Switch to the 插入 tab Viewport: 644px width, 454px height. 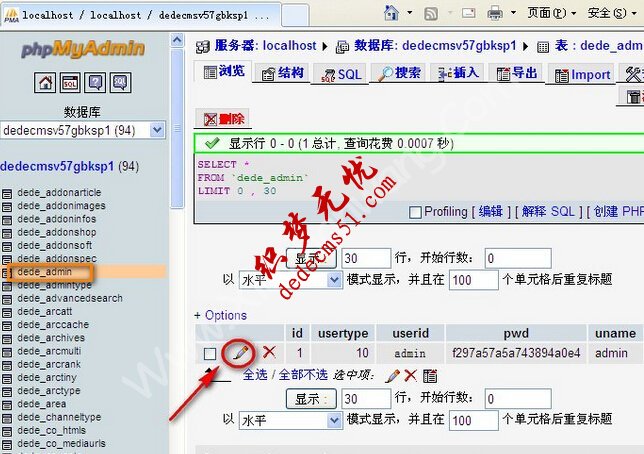pos(458,74)
